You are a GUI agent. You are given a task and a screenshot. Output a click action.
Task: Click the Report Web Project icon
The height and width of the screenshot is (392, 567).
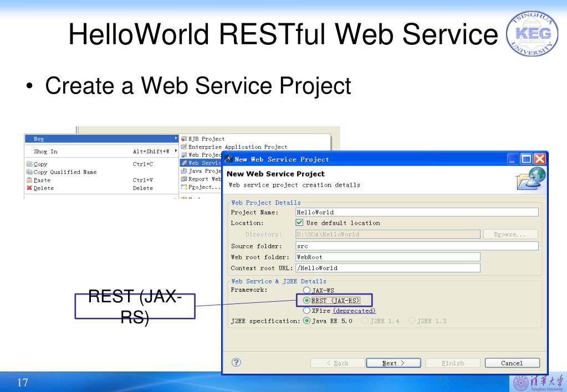tap(184, 179)
